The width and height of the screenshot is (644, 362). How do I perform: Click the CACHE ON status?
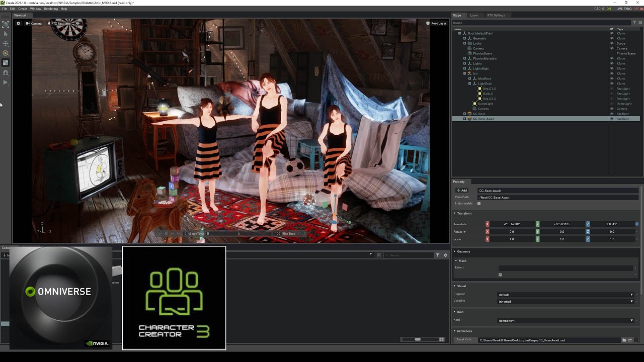pos(602,9)
